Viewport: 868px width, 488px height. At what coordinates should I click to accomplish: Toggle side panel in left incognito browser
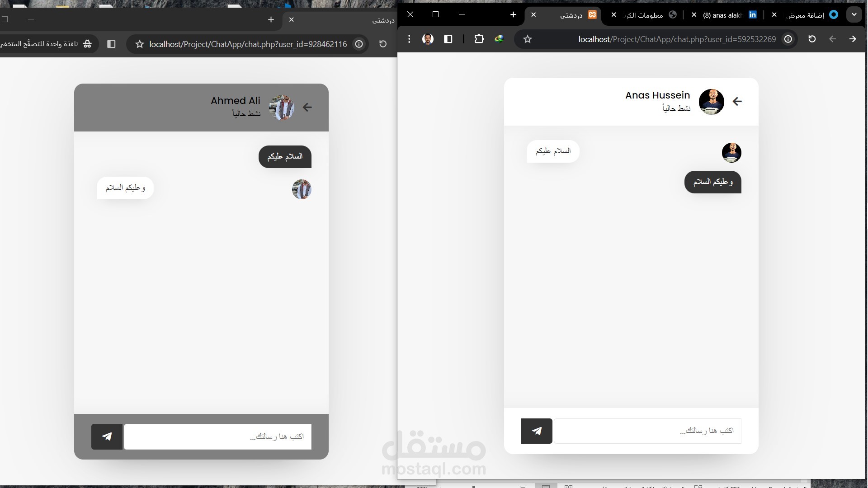(x=111, y=44)
